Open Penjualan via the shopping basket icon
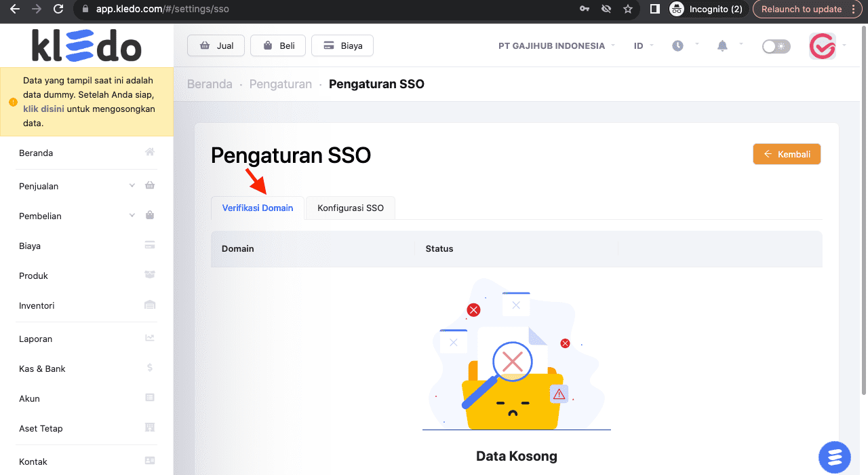Image resolution: width=868 pixels, height=475 pixels. coord(149,185)
